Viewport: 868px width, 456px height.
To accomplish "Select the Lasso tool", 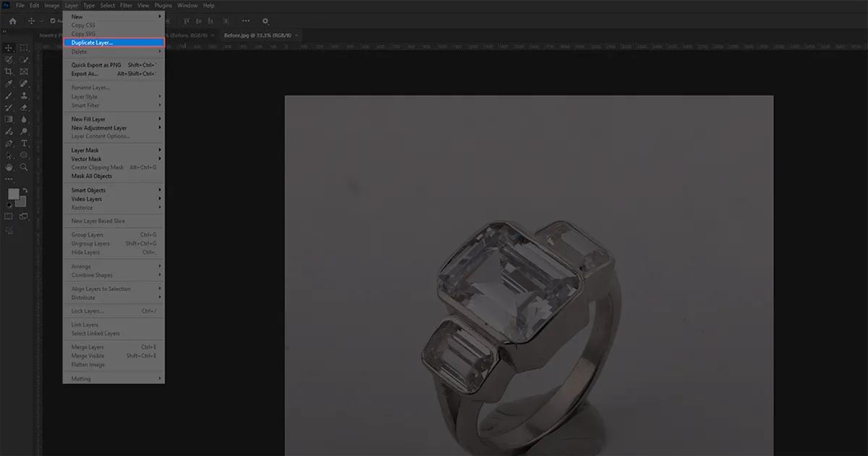I will click(9, 61).
